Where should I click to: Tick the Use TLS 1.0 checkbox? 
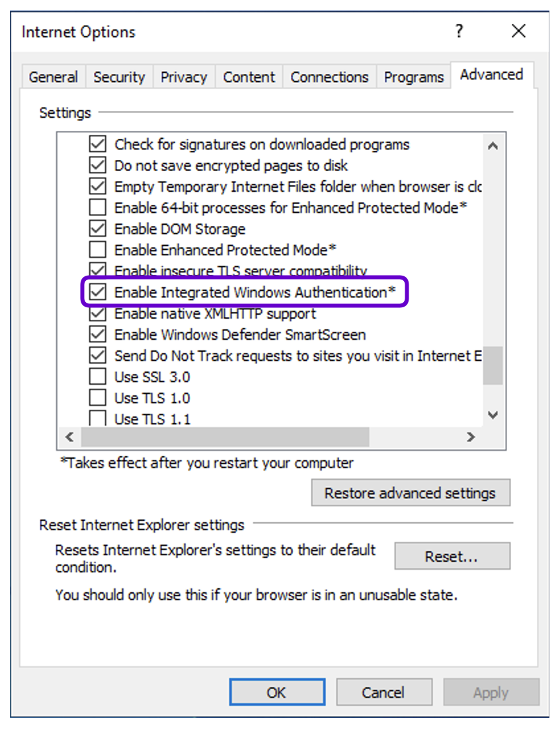(98, 398)
